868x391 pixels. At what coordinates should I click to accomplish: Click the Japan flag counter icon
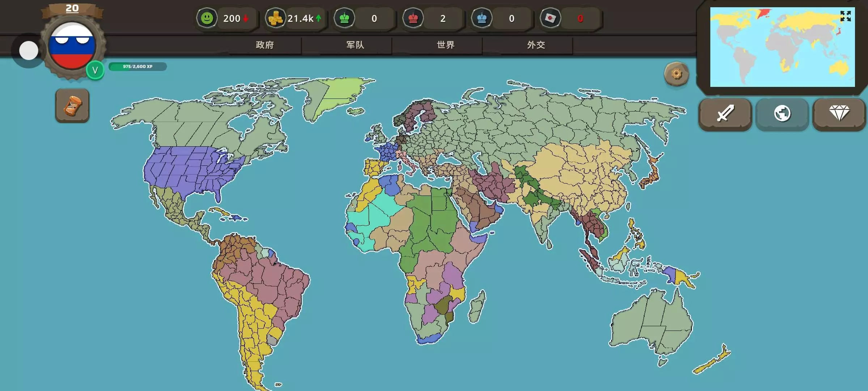(550, 18)
